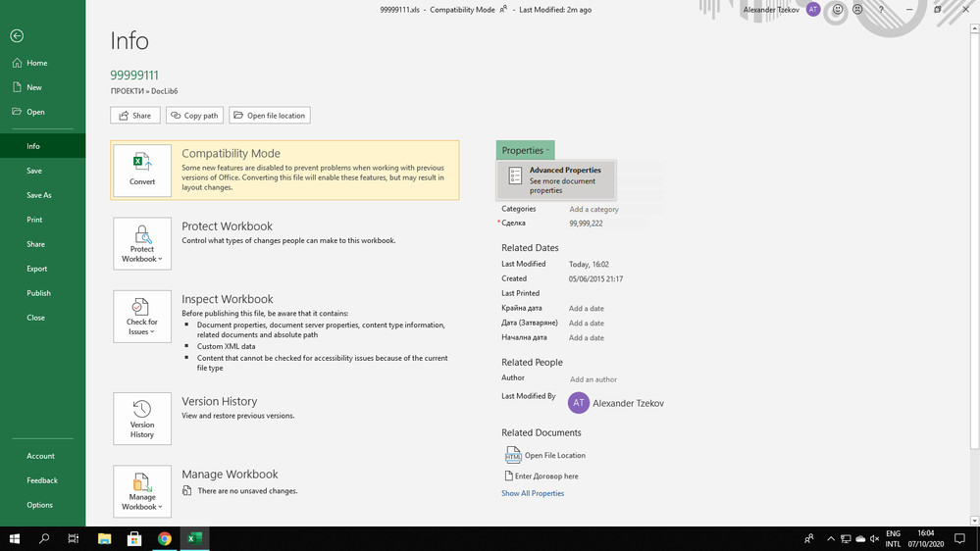Viewport: 980px width, 551px height.
Task: Send a smile feedback icon
Action: coord(838,10)
